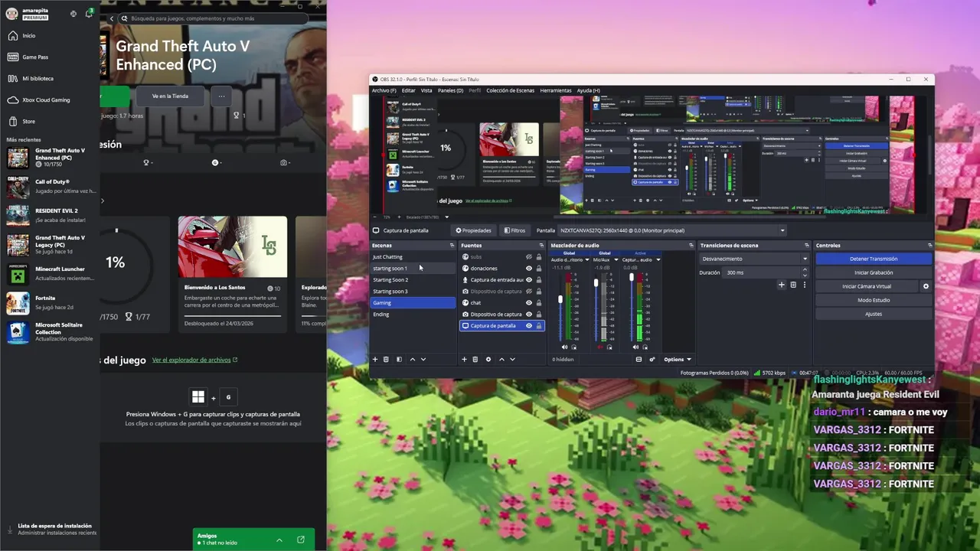Click Iniciar Cámara Virtual button
This screenshot has width=980, height=551.
click(x=867, y=286)
